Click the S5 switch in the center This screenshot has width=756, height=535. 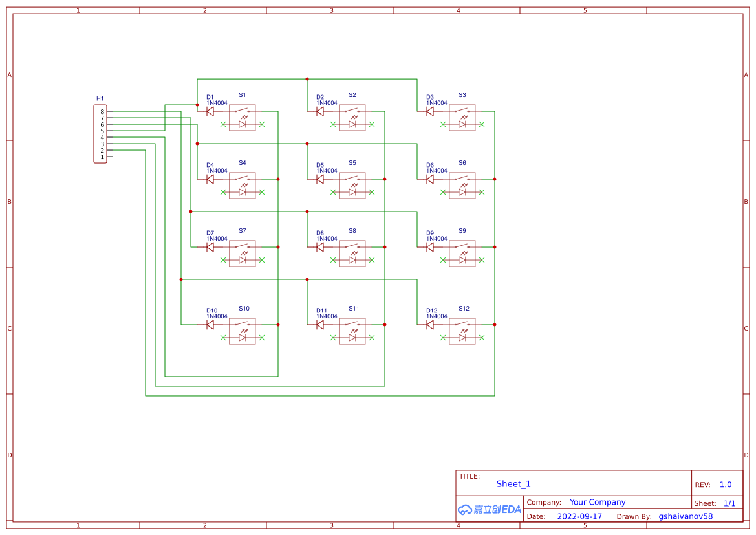[x=352, y=186]
